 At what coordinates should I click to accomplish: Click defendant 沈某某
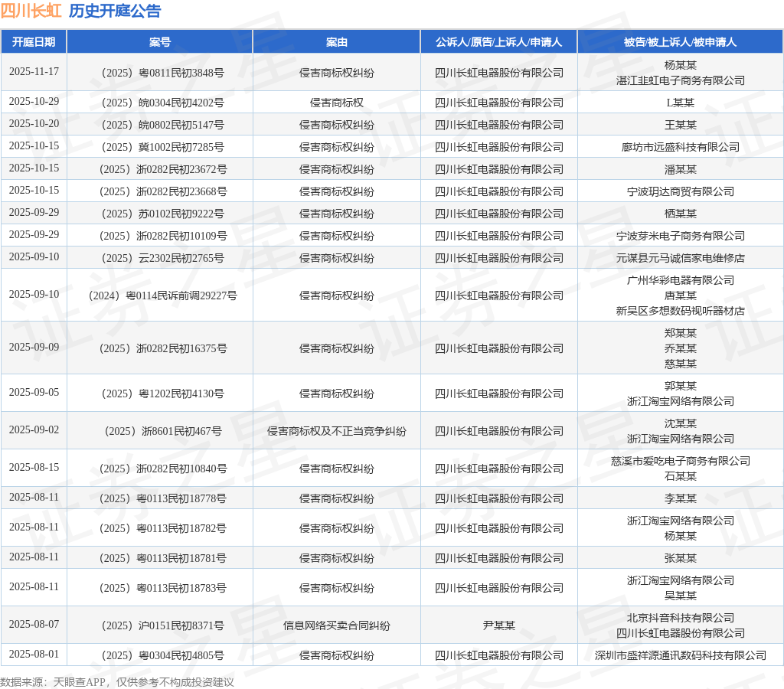point(681,423)
